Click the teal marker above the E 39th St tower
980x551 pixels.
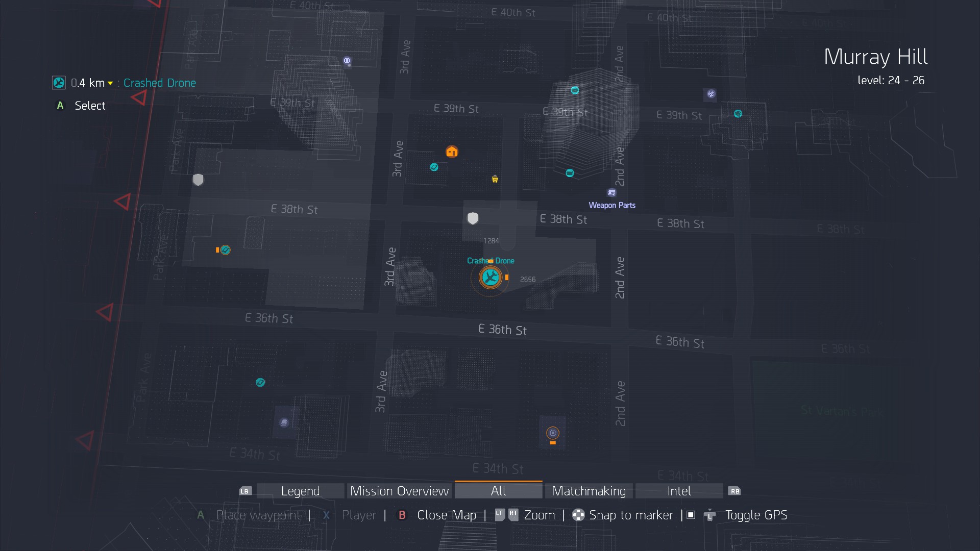(x=575, y=90)
